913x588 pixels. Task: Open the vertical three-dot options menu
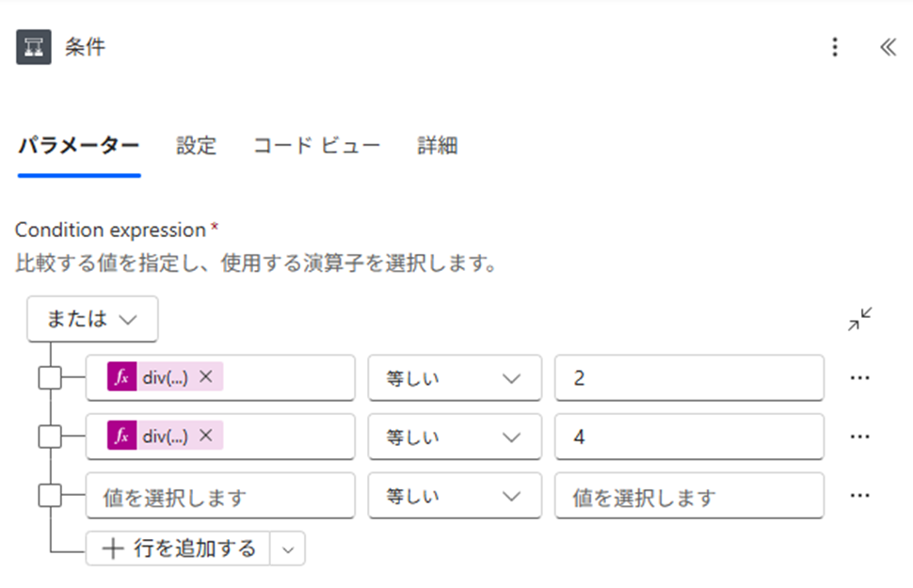click(x=835, y=47)
